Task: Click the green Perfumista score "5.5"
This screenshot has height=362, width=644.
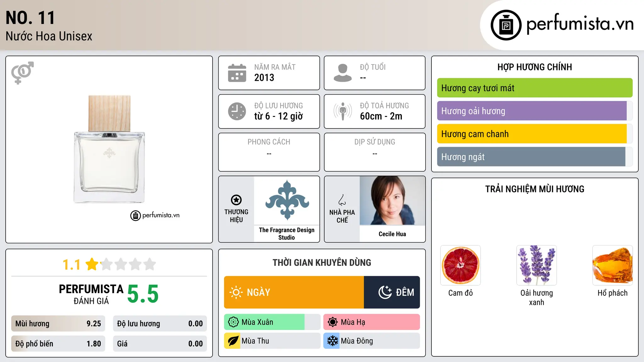Action: [x=143, y=294]
